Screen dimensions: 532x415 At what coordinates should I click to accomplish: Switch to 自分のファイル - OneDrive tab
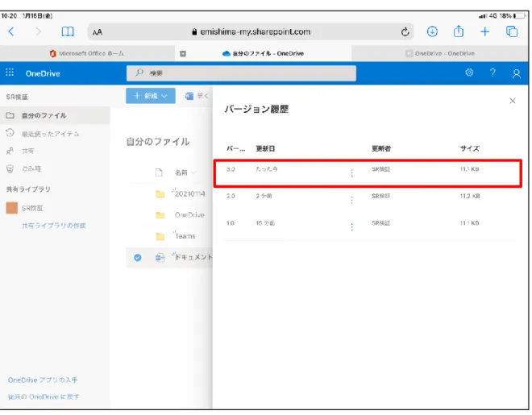tap(264, 53)
